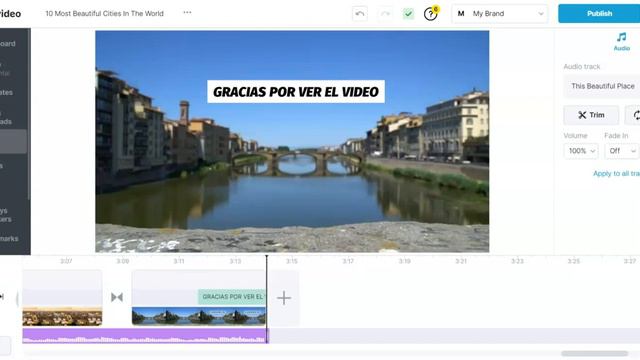Screen dimensions: 640x360
Task: Open the Fade In Off dropdown
Action: click(622, 151)
